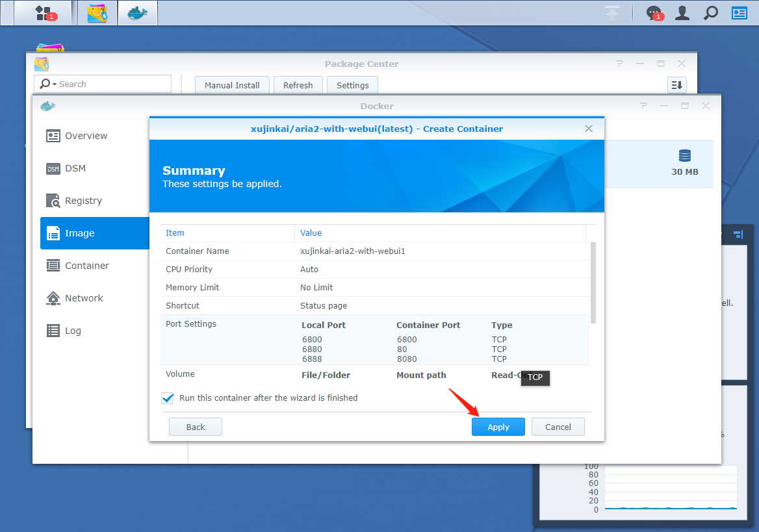Click local port 6880 value
The image size is (759, 532).
coord(312,349)
